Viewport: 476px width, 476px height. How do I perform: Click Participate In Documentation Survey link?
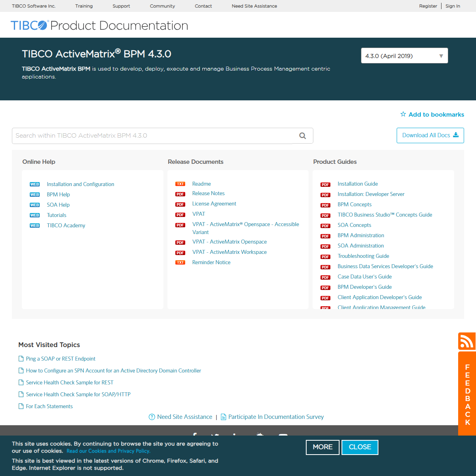276,417
